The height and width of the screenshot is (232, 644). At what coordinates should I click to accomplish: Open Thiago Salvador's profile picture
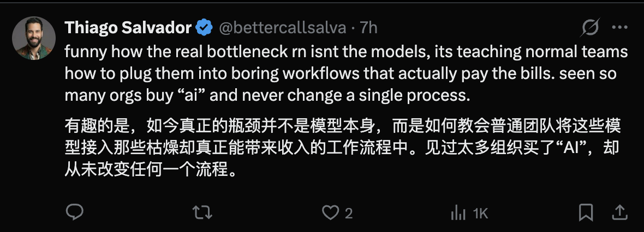[x=34, y=38]
